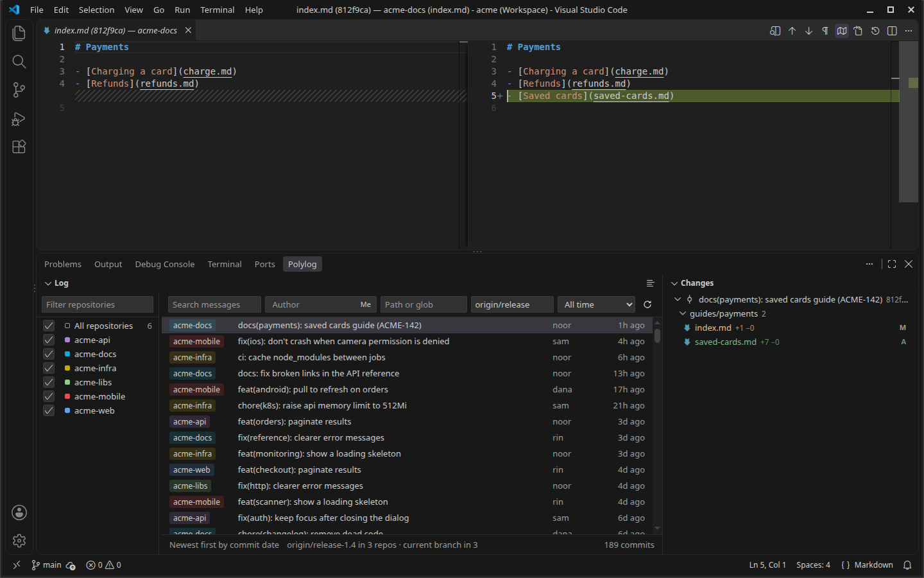The height and width of the screenshot is (578, 924).
Task: Open the 'Spaces: 4' indentation picker
Action: (x=813, y=565)
